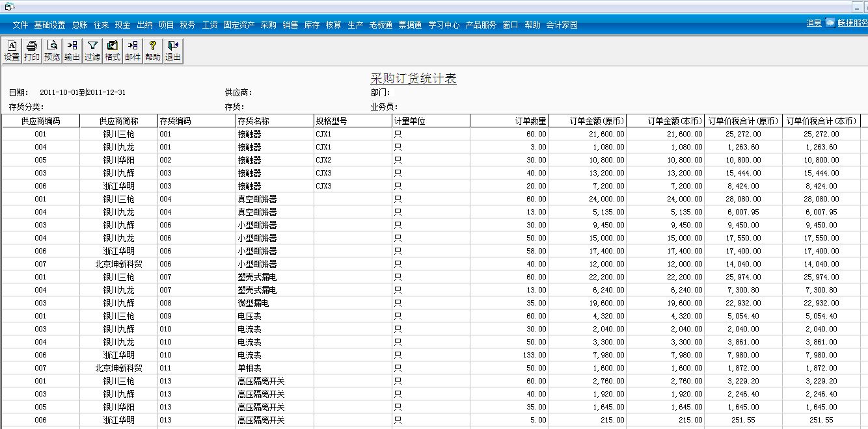
Task: Open the 采购 (Purchase) menu
Action: click(x=268, y=24)
